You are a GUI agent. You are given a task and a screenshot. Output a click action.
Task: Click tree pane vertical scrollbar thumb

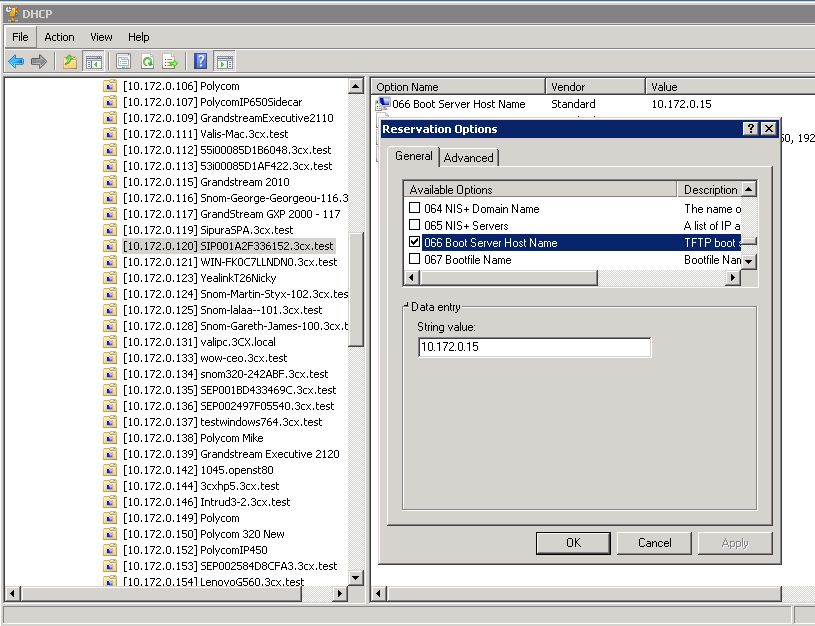(x=356, y=290)
